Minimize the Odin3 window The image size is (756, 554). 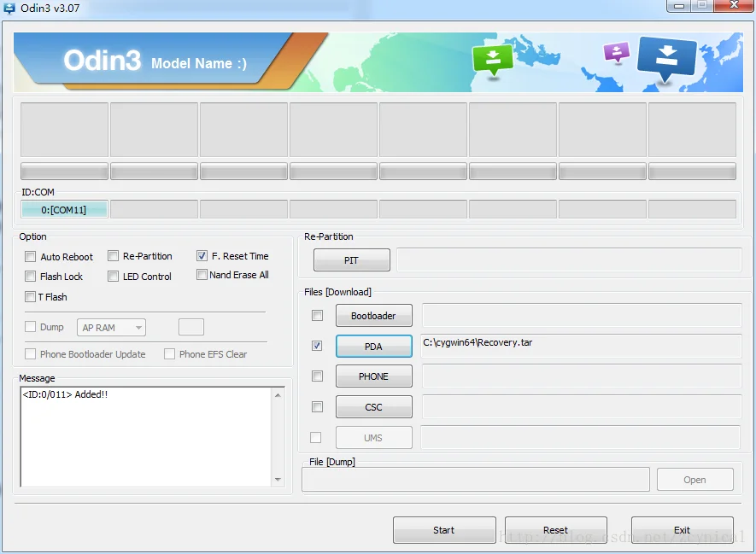pyautogui.click(x=679, y=6)
